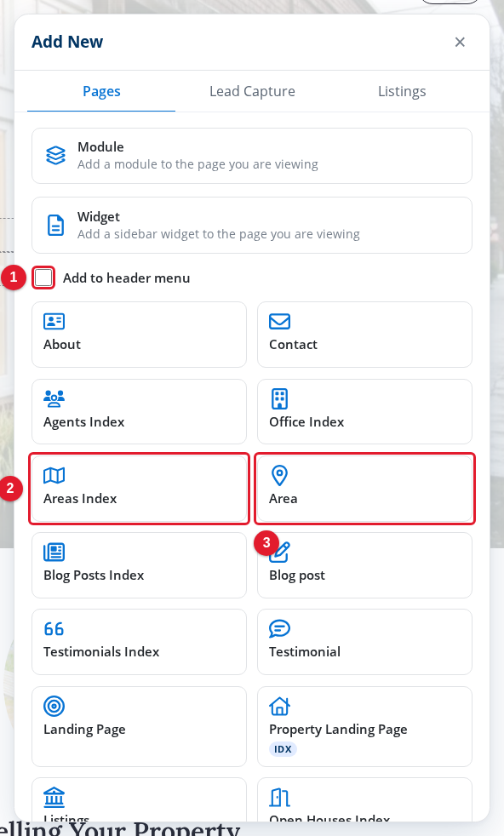Click the Testimonials Index quote icon

(x=54, y=628)
